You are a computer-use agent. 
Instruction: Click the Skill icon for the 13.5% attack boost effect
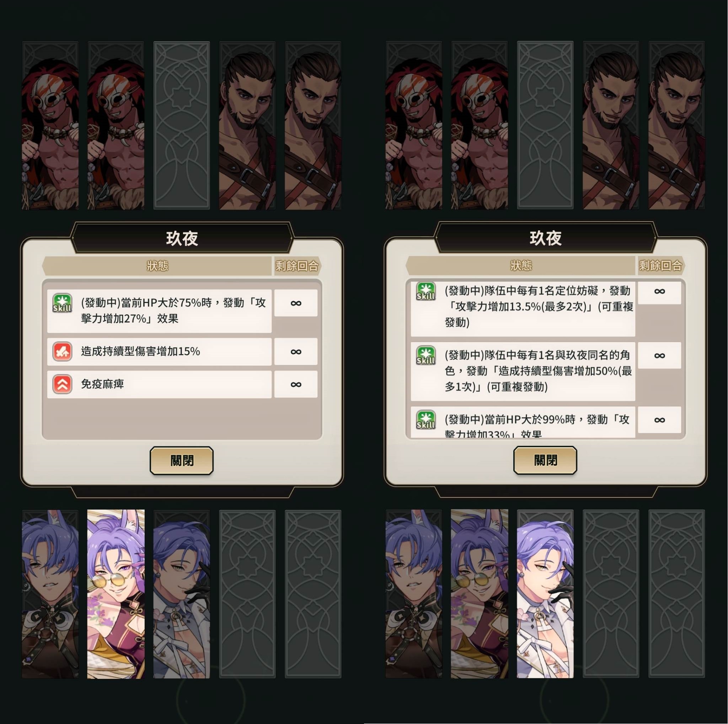pos(426,291)
